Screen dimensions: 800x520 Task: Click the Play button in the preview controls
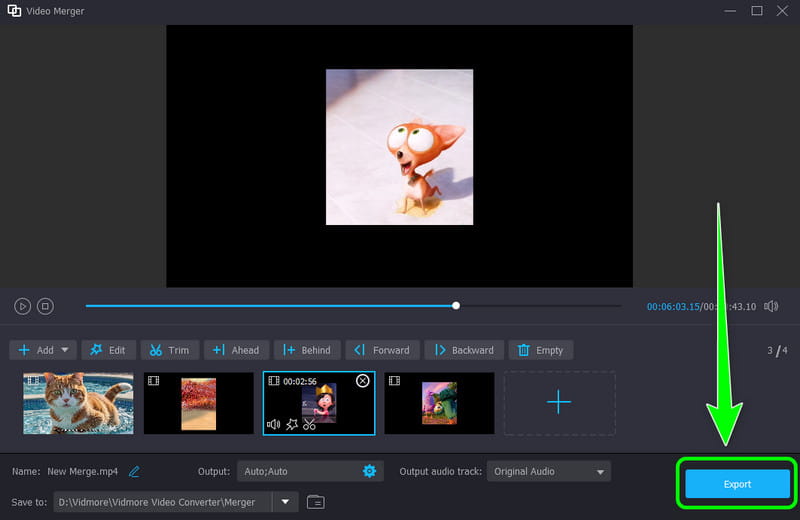pyautogui.click(x=22, y=306)
